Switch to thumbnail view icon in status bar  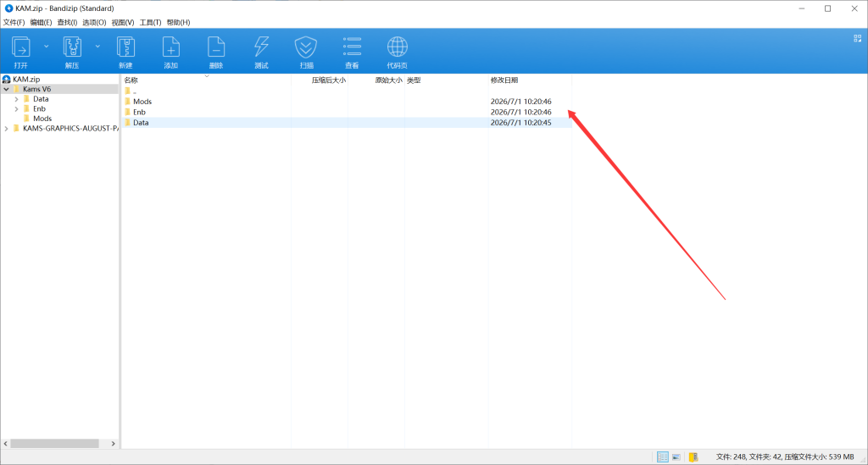point(676,457)
